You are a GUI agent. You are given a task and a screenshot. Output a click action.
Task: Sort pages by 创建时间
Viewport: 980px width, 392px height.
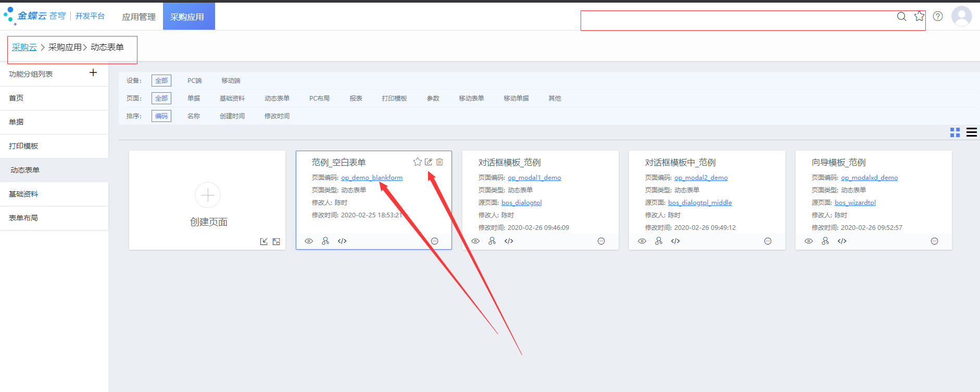pos(232,116)
